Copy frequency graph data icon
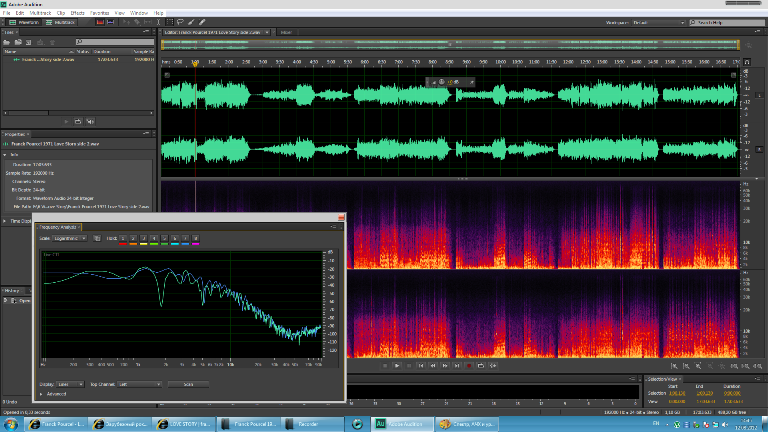This screenshot has width=768, height=432. pyautogui.click(x=96, y=239)
